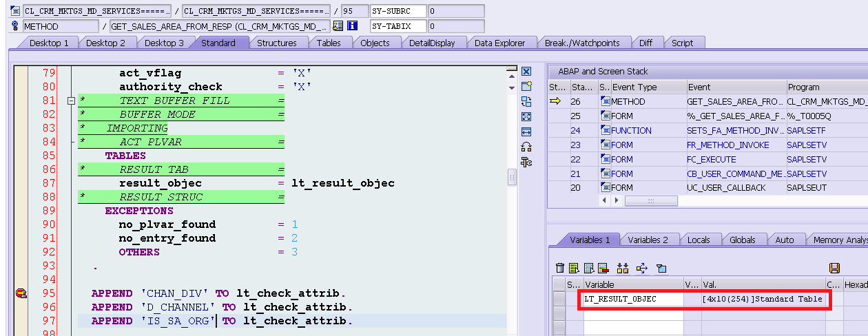Click the Event Type column header

point(648,87)
